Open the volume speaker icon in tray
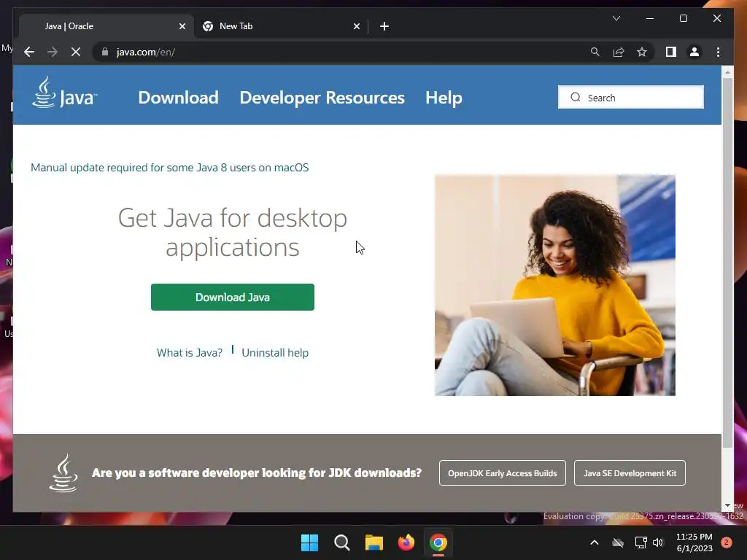 658,542
